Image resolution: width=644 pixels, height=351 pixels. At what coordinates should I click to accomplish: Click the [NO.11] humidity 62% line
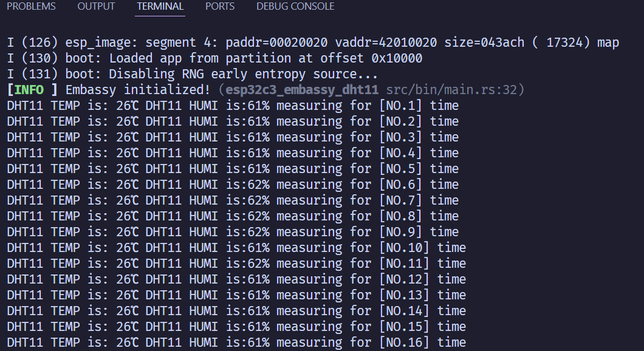236,263
